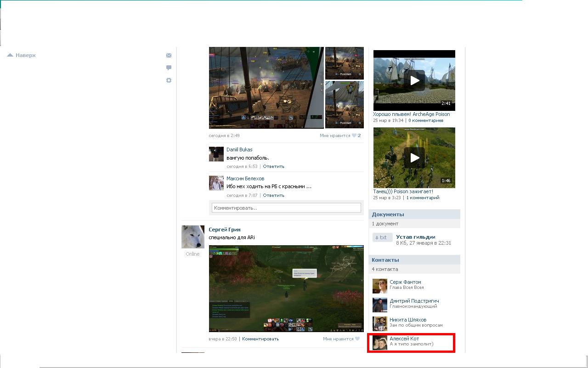Click the Зам по общим вопросам subtitle
The width and height of the screenshot is (588, 368).
click(416, 325)
